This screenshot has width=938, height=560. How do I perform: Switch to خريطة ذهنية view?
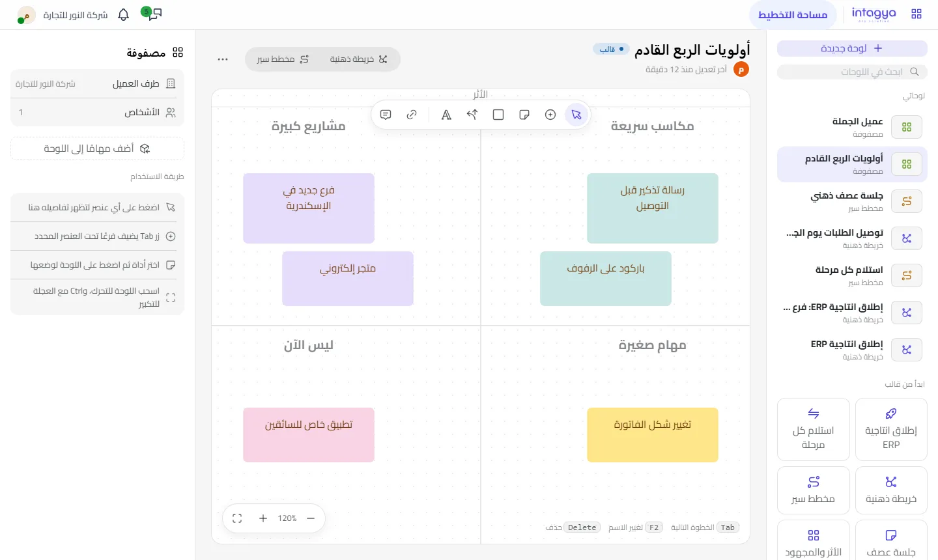click(358, 59)
